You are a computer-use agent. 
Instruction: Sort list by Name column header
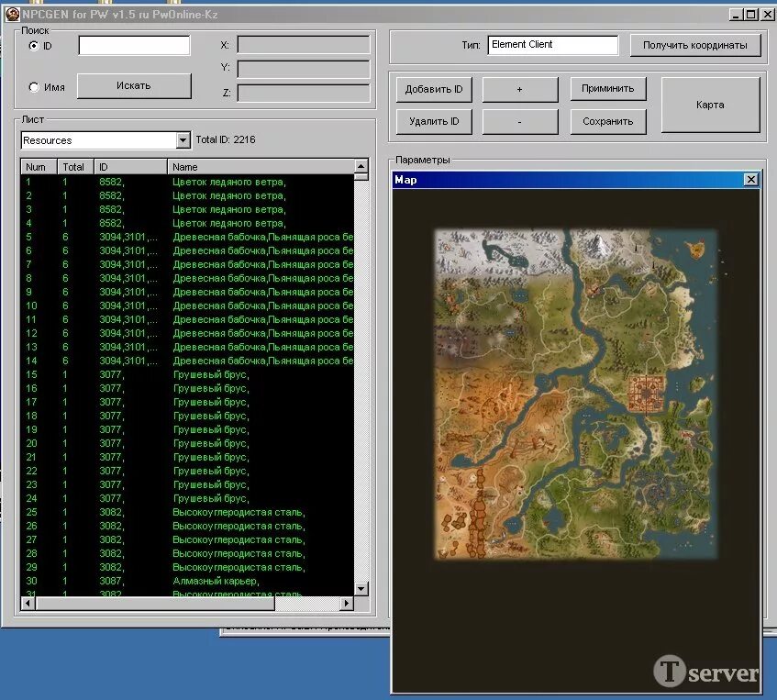(x=261, y=167)
